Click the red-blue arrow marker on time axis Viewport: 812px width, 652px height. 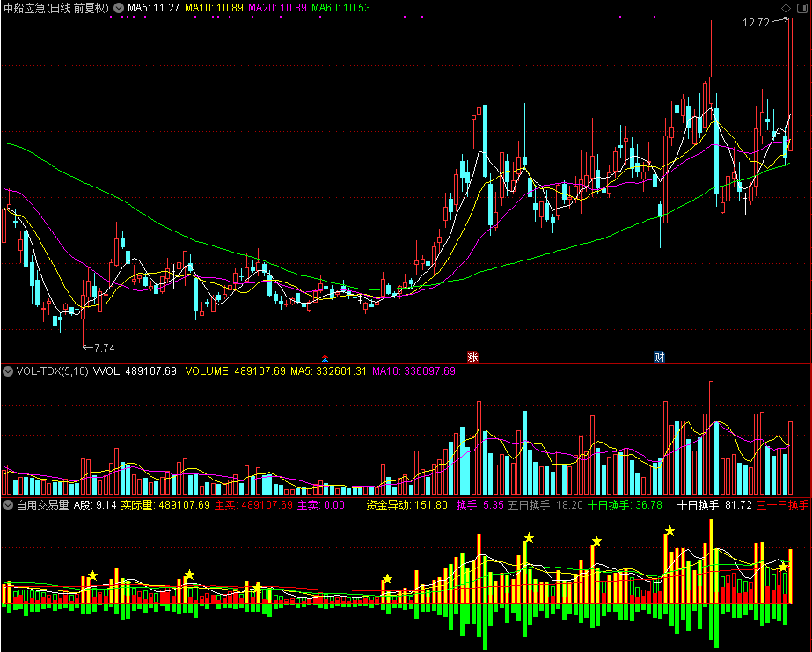click(x=325, y=358)
